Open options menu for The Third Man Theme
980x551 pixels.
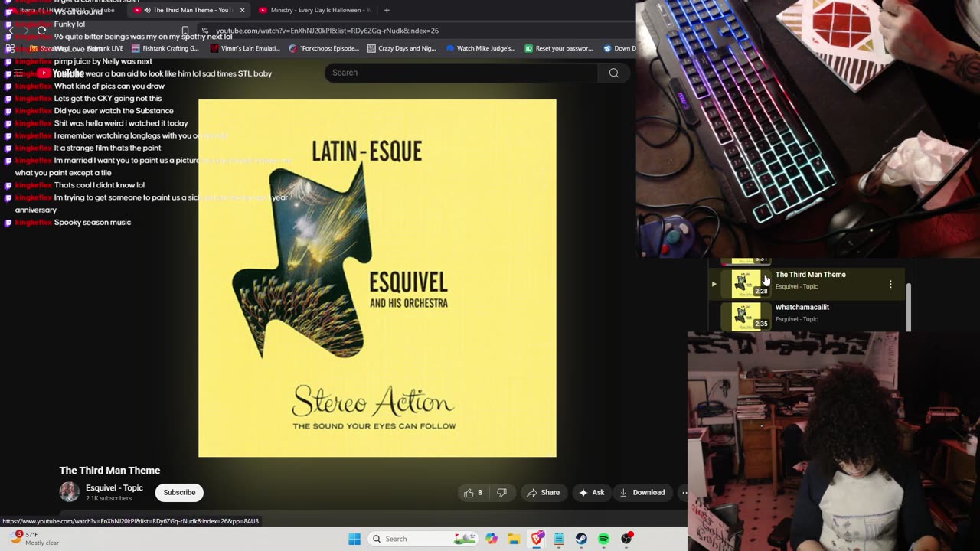[890, 284]
